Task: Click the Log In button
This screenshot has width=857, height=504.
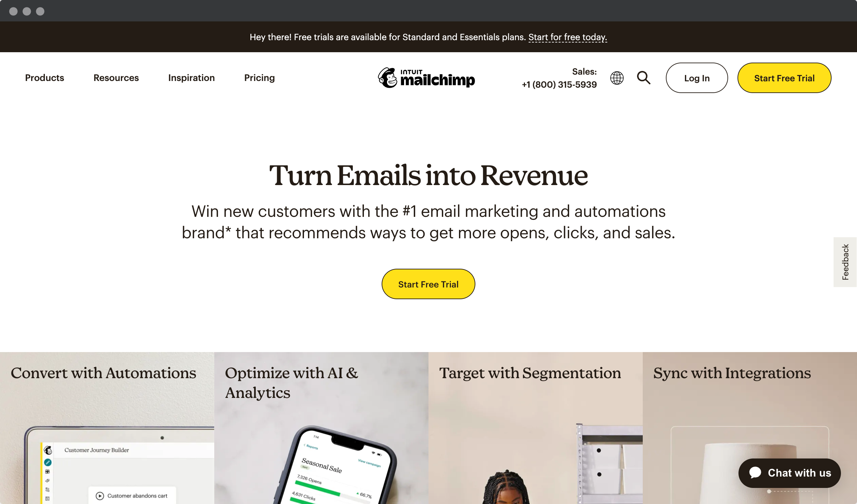Action: click(697, 77)
